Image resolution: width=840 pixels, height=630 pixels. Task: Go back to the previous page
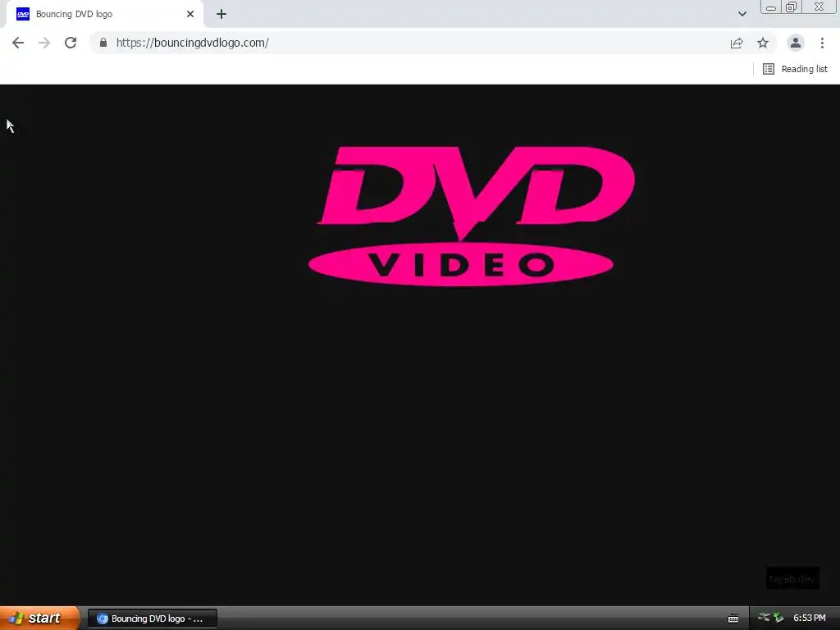[18, 43]
